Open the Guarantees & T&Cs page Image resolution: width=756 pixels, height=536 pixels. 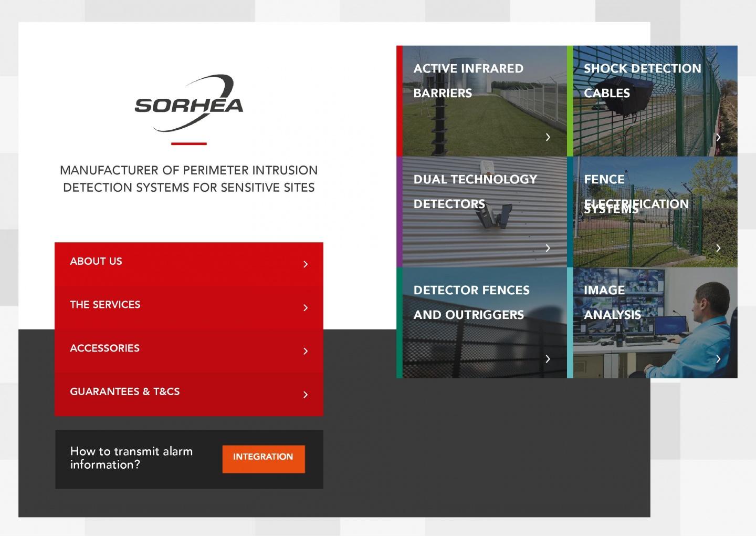pos(125,391)
